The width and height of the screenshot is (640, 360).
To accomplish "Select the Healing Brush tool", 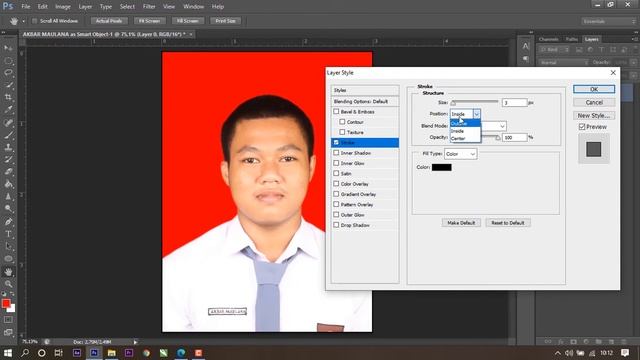I will (x=8, y=122).
